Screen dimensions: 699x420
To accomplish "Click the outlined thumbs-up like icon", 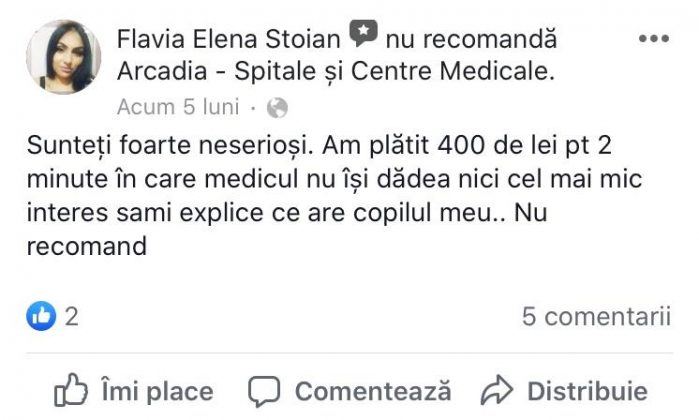I will tap(70, 390).
